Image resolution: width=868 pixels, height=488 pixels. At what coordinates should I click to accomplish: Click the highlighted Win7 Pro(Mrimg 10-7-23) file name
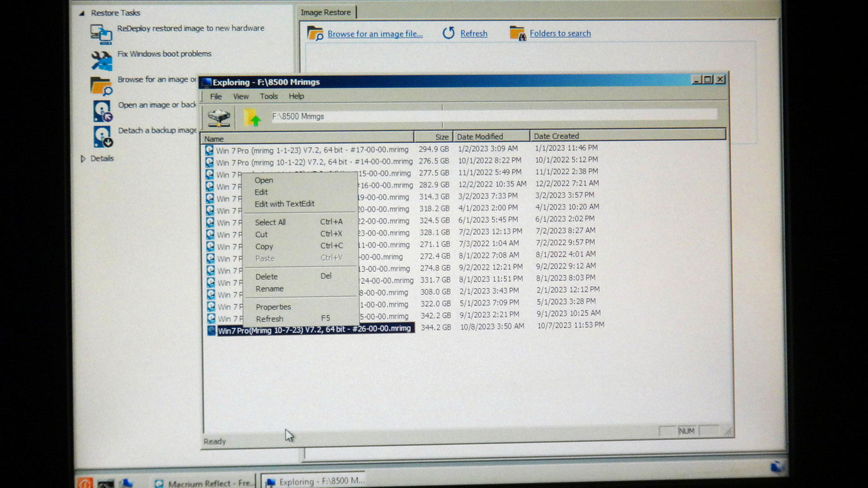click(315, 329)
